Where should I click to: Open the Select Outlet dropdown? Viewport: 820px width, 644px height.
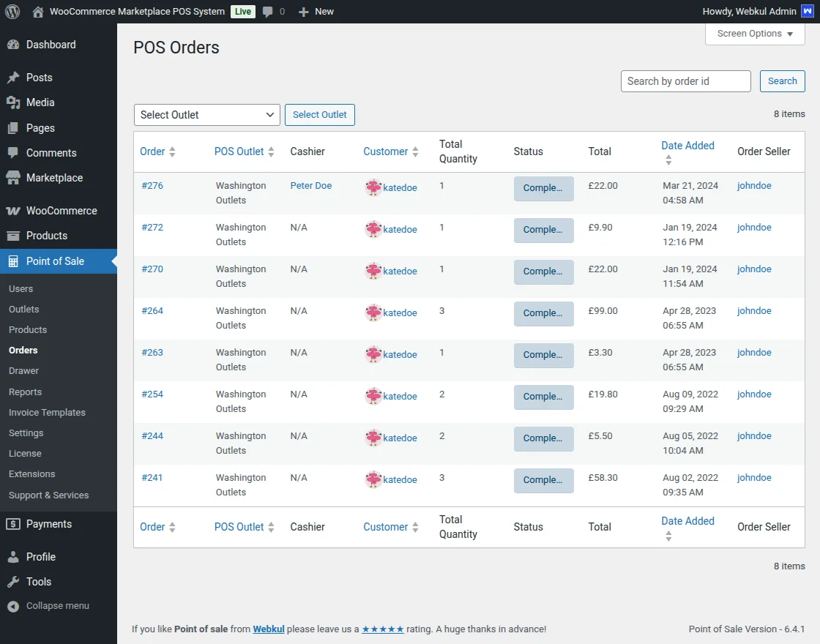[x=206, y=115]
